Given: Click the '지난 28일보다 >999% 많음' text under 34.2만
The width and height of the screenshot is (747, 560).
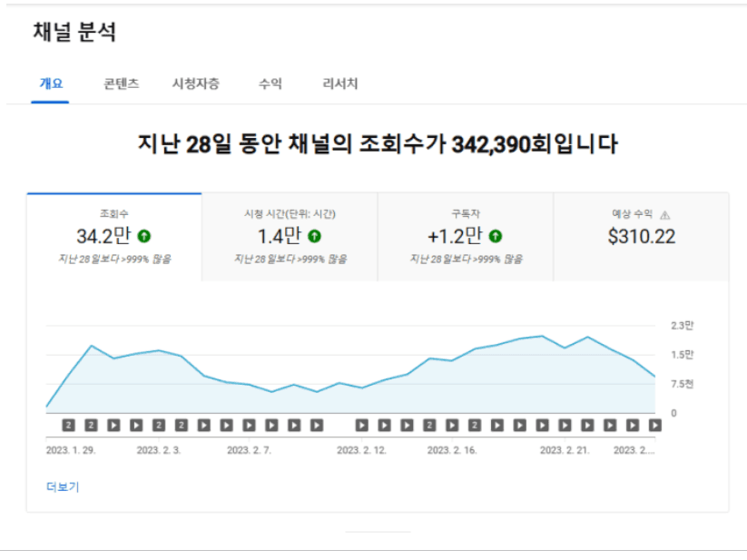Looking at the screenshot, I should click(x=114, y=259).
